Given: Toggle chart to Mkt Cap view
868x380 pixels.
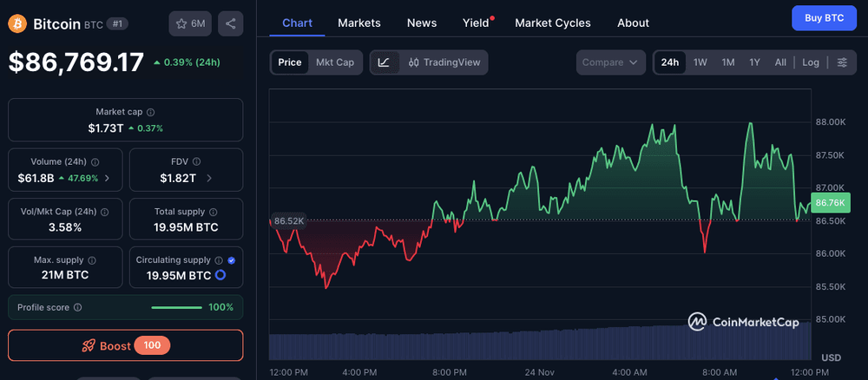Looking at the screenshot, I should click(334, 62).
